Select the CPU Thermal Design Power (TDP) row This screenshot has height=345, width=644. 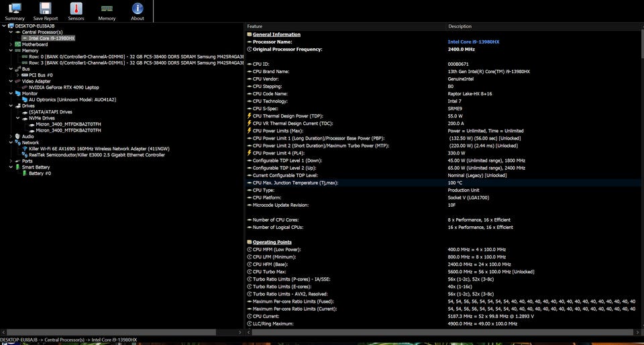[x=443, y=116]
